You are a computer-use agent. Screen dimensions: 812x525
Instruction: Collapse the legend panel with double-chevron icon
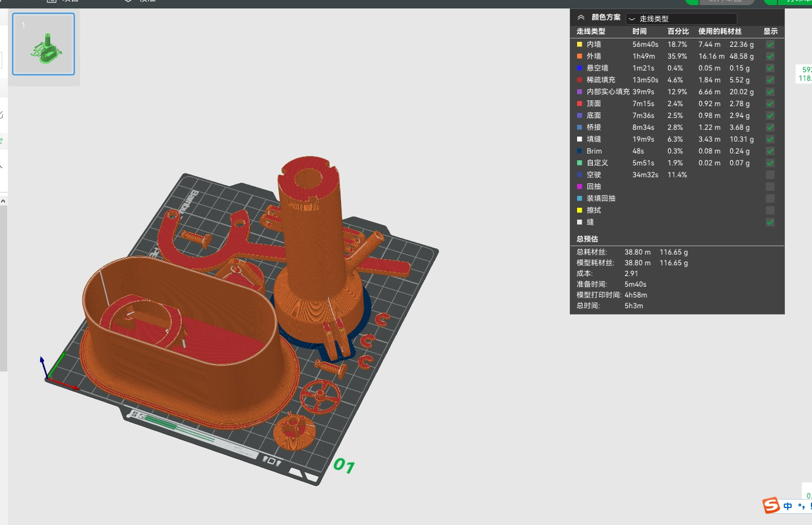[x=580, y=17]
